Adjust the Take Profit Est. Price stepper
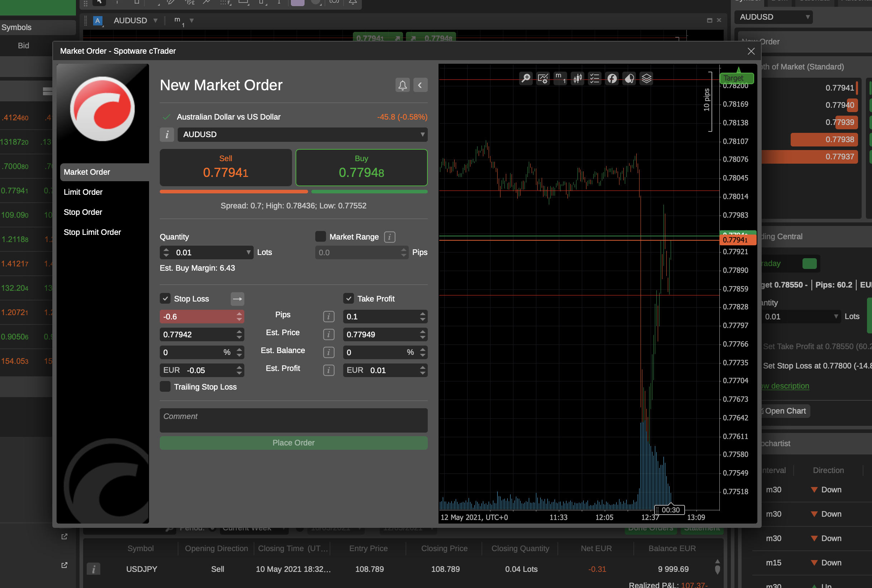 coord(423,334)
